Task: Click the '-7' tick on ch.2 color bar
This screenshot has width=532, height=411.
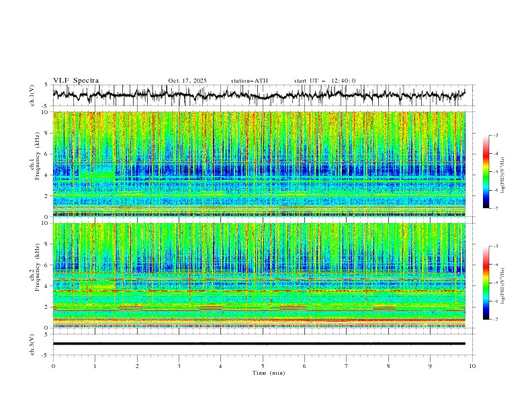Action: 495,320
